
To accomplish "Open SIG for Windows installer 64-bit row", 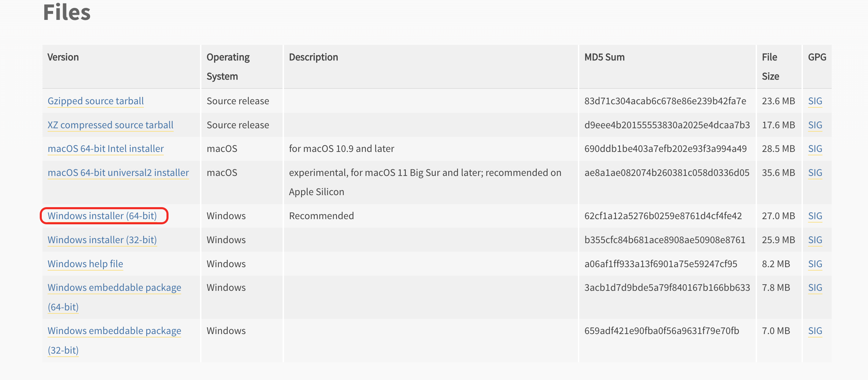I will [x=815, y=216].
